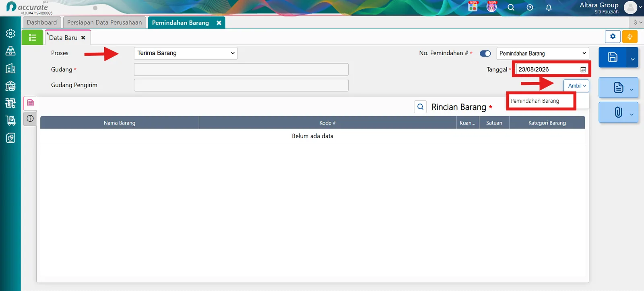Open the form settings gear button
This screenshot has height=291, width=644.
pos(613,36)
